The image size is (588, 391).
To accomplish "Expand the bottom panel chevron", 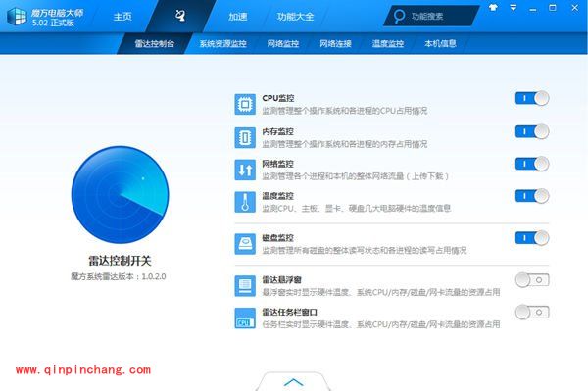I will [x=293, y=382].
